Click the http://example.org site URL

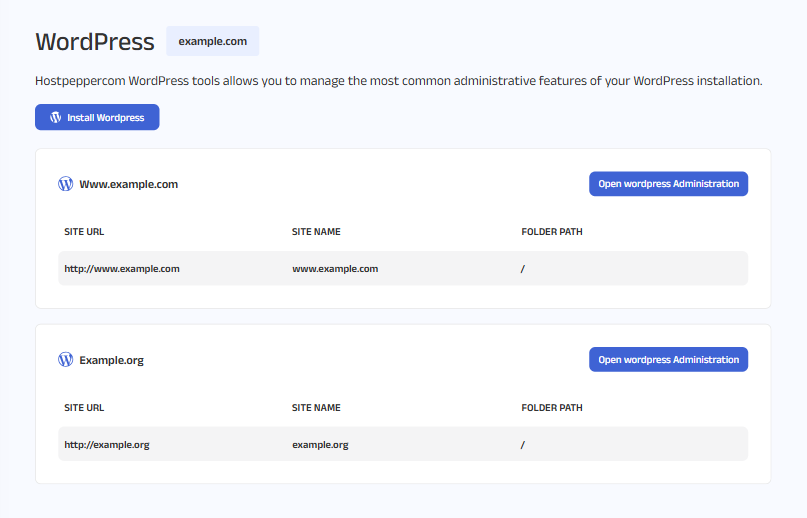pos(107,445)
